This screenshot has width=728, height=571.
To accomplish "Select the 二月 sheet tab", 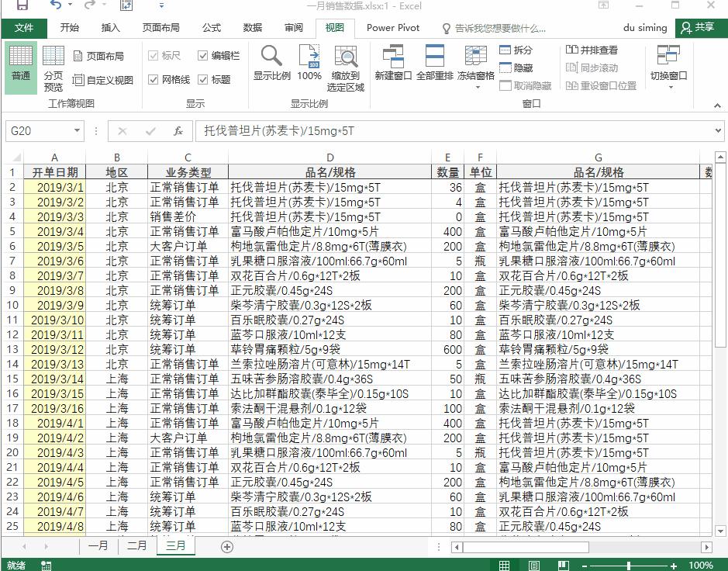I will (136, 545).
